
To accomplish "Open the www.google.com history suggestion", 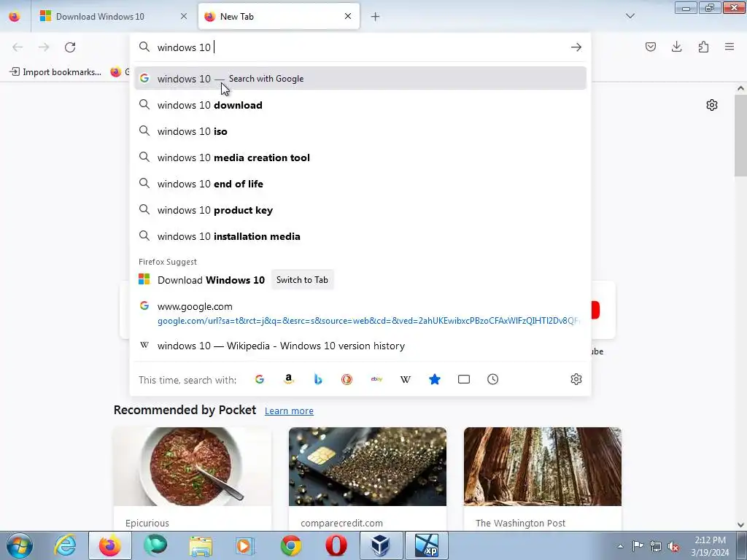I will [360, 313].
